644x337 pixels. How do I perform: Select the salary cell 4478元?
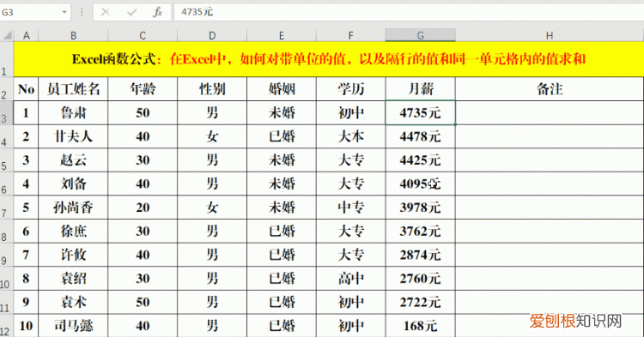420,136
